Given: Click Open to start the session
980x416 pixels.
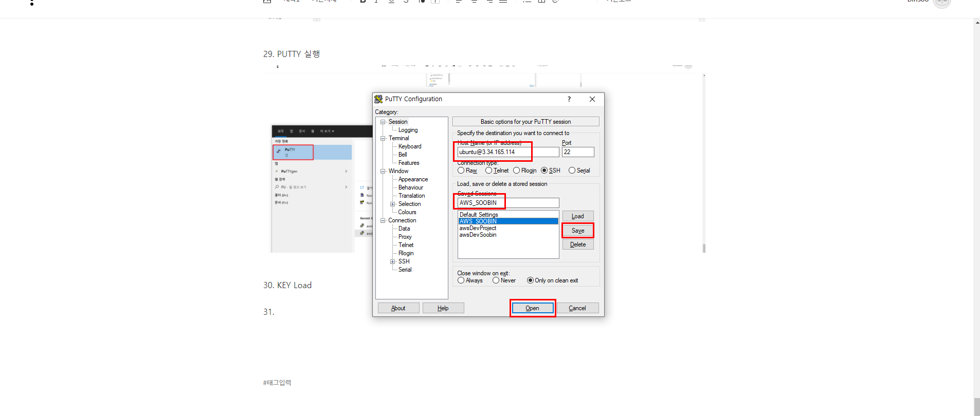Looking at the screenshot, I should click(533, 308).
